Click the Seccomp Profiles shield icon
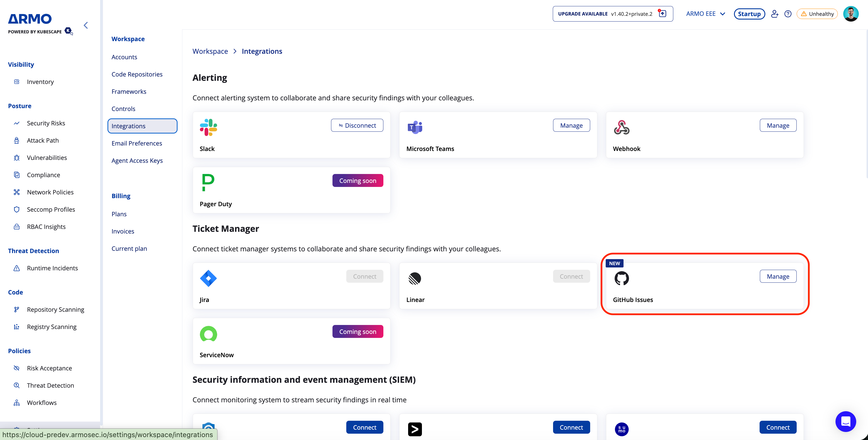This screenshot has height=440, width=868. [16, 210]
